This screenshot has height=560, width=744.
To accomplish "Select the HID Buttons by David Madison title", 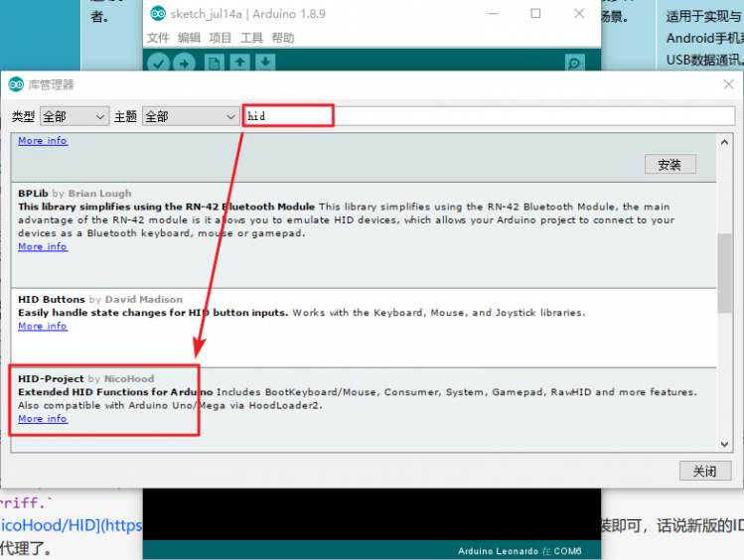I will click(x=100, y=300).
